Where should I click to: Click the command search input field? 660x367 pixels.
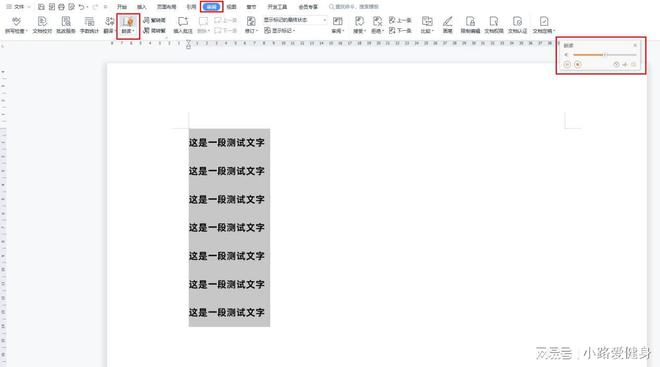click(x=354, y=7)
